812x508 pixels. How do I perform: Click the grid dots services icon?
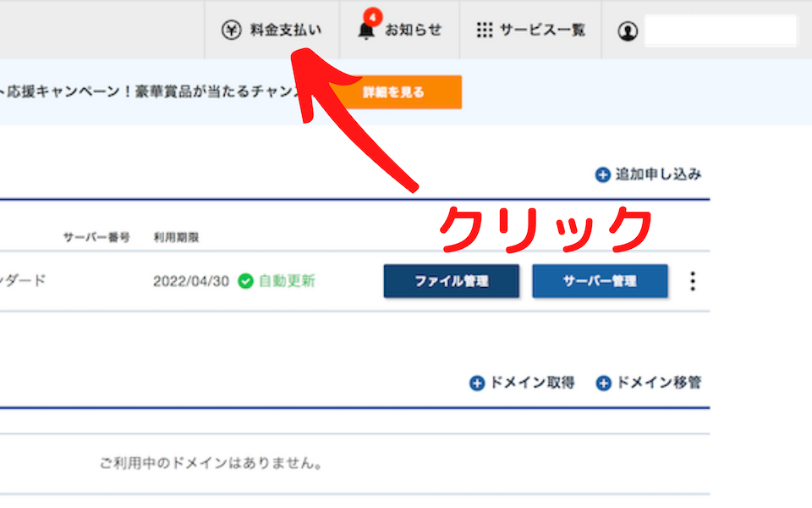pyautogui.click(x=485, y=30)
